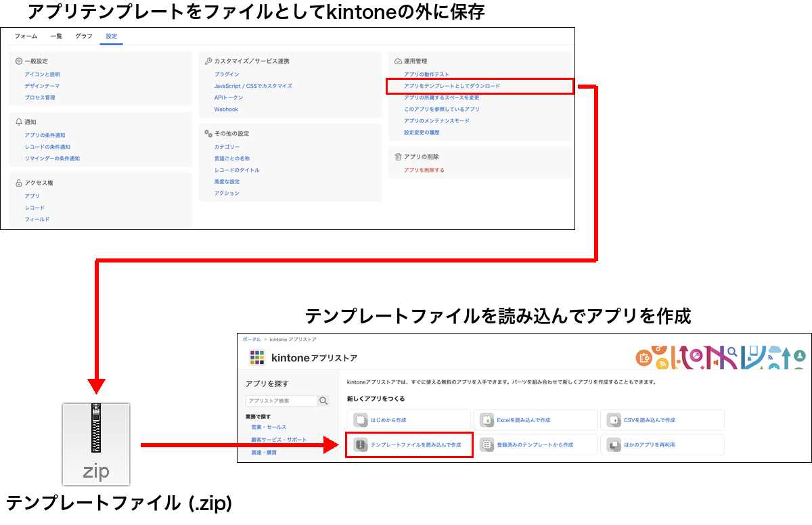The height and width of the screenshot is (525, 812).
Task: Click the kintone banner artwork
Action: [x=721, y=357]
